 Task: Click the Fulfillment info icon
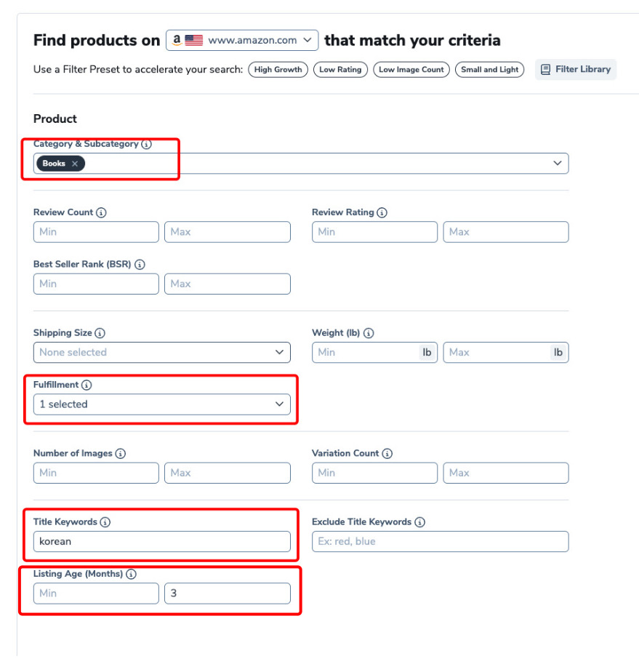point(87,385)
